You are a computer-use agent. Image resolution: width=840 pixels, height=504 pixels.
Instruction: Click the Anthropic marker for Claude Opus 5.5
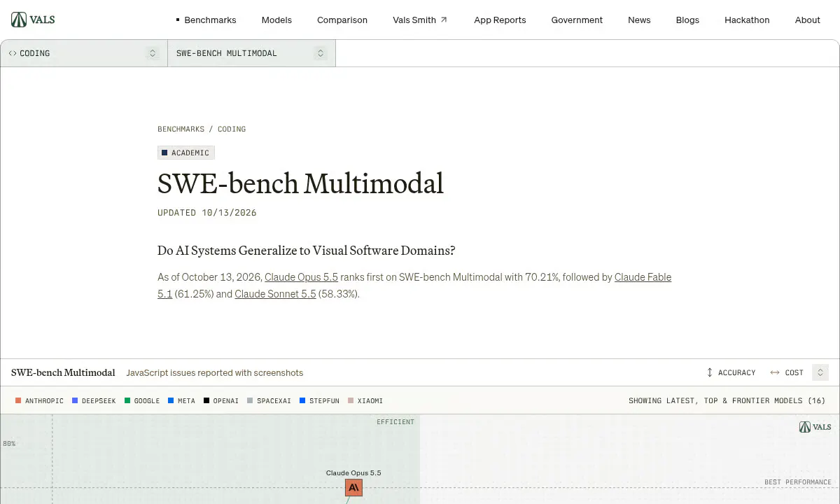pyautogui.click(x=353, y=487)
